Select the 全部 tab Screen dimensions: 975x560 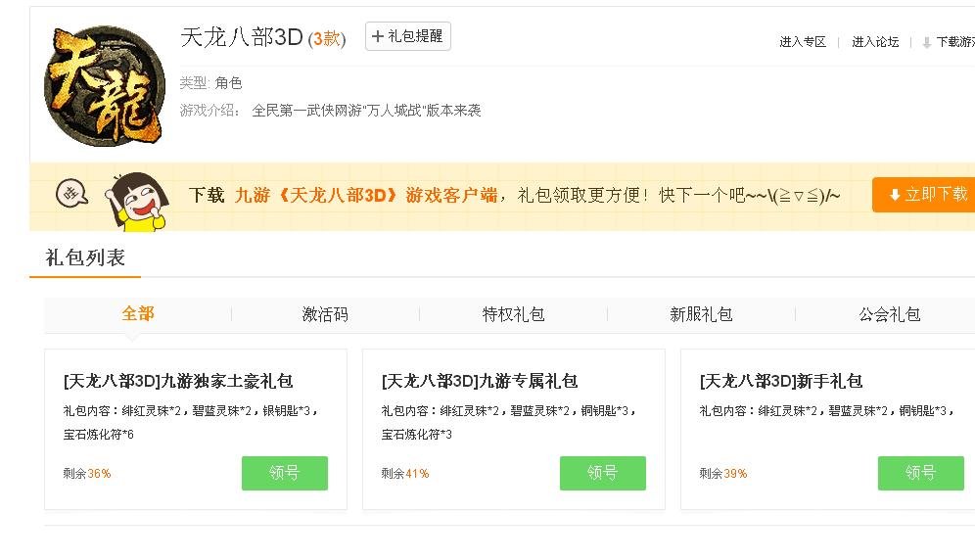pyautogui.click(x=138, y=313)
